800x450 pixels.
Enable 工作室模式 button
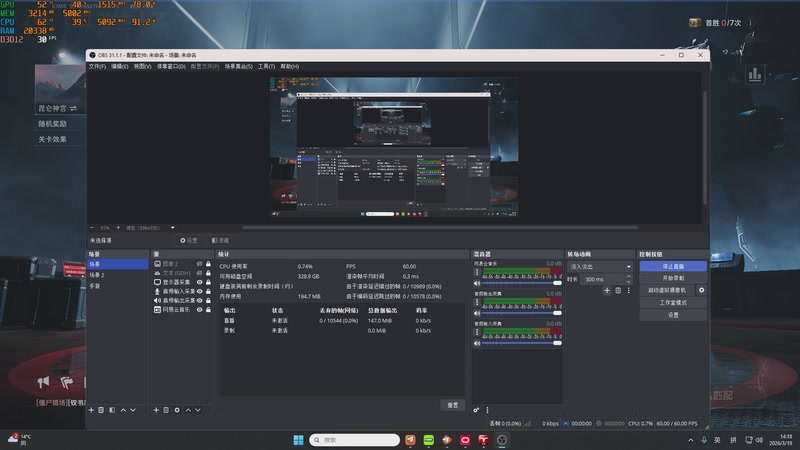(x=673, y=303)
